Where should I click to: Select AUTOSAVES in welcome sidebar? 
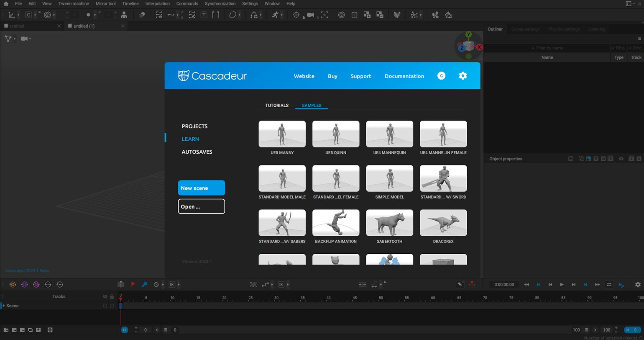click(x=197, y=152)
